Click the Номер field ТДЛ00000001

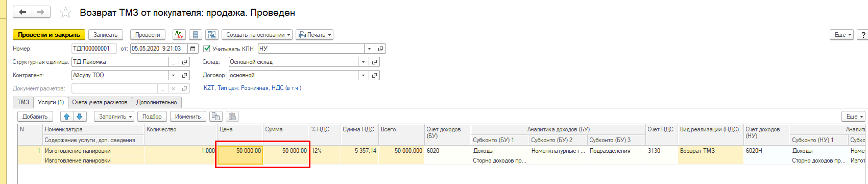(x=94, y=49)
